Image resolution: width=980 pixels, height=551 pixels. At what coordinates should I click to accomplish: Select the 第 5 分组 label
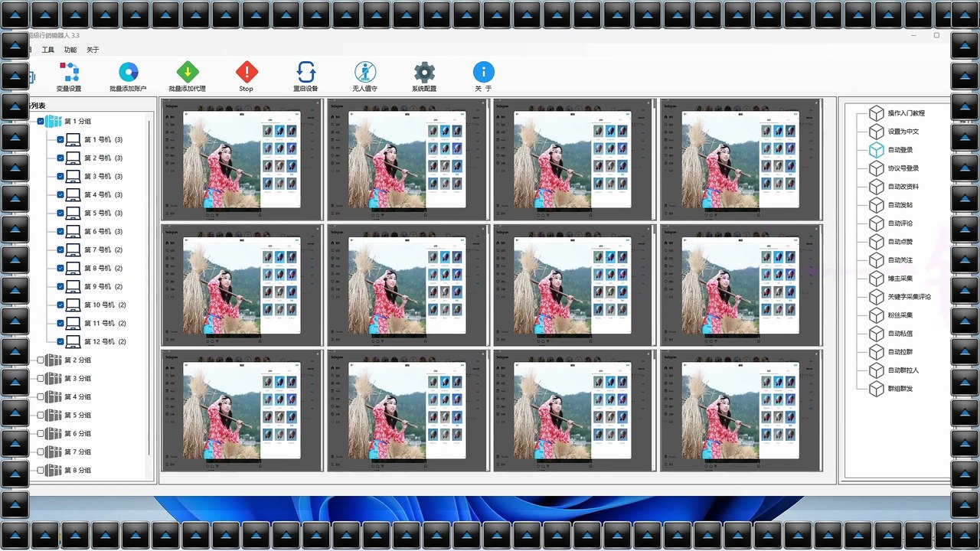point(77,416)
